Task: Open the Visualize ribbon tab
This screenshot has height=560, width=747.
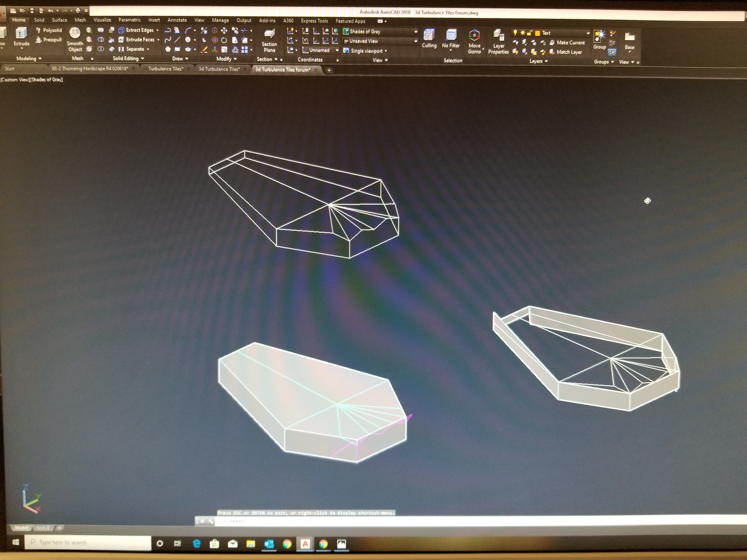Action: point(102,20)
